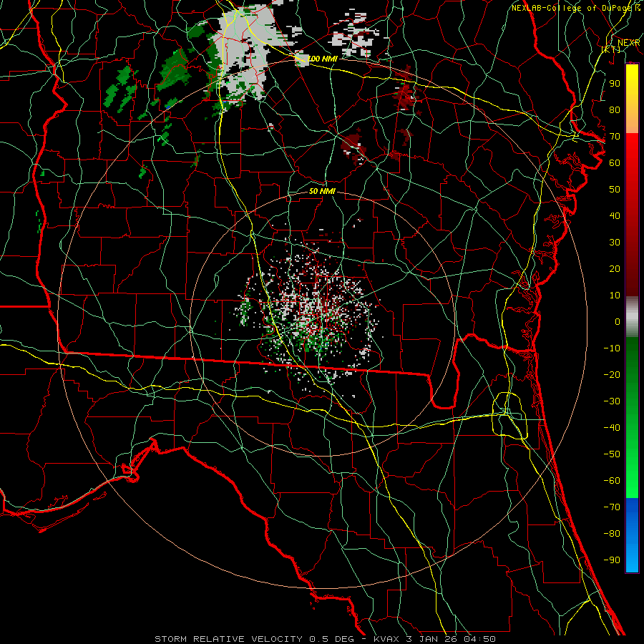Image resolution: width=644 pixels, height=644 pixels.
Task: Click the -30 value on velocity scale
Action: click(x=612, y=401)
